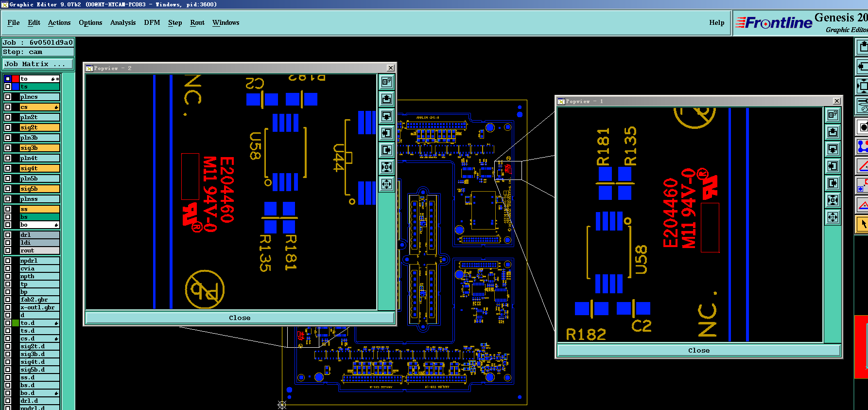
Task: Click zoom-out arrows icon in Popview 1
Action: tap(833, 217)
